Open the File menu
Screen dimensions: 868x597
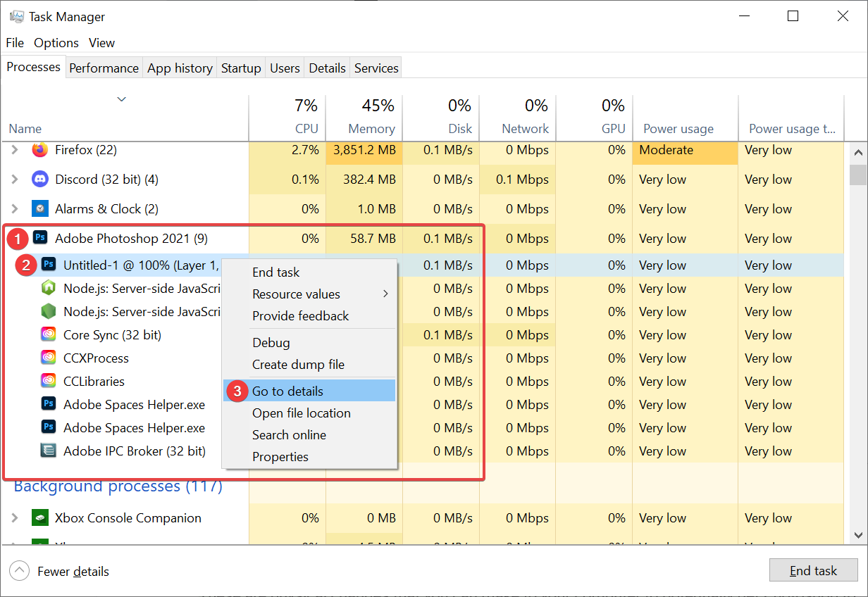(x=15, y=43)
